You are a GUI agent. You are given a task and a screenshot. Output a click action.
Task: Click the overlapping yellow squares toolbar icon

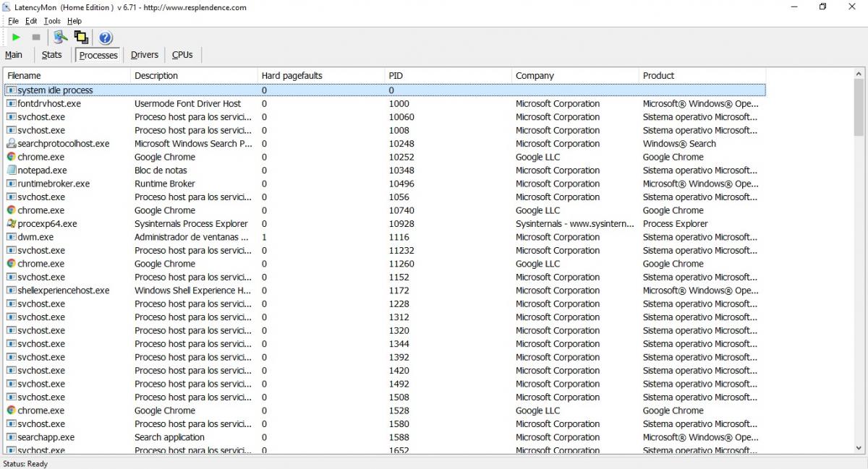(81, 37)
